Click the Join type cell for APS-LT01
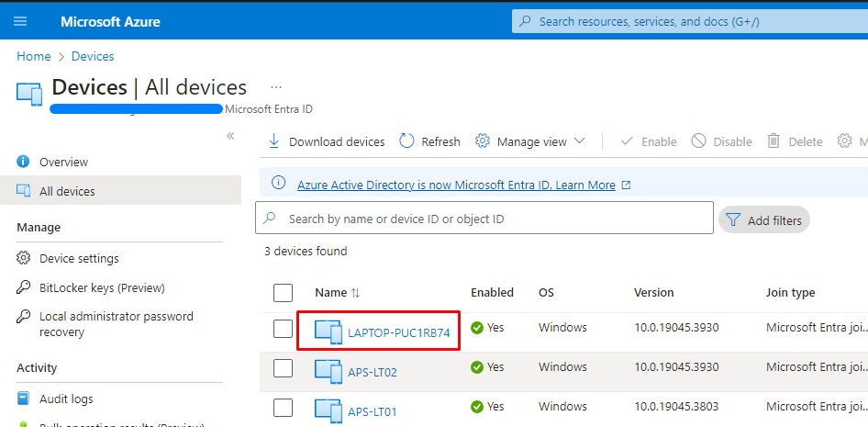The image size is (868, 427). pyautogui.click(x=817, y=407)
